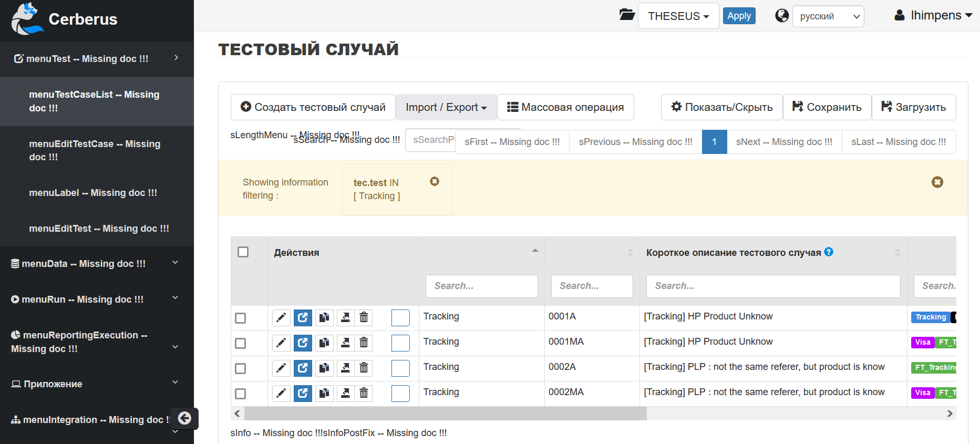Check the row checkbox for test case 0002MA

pyautogui.click(x=241, y=394)
